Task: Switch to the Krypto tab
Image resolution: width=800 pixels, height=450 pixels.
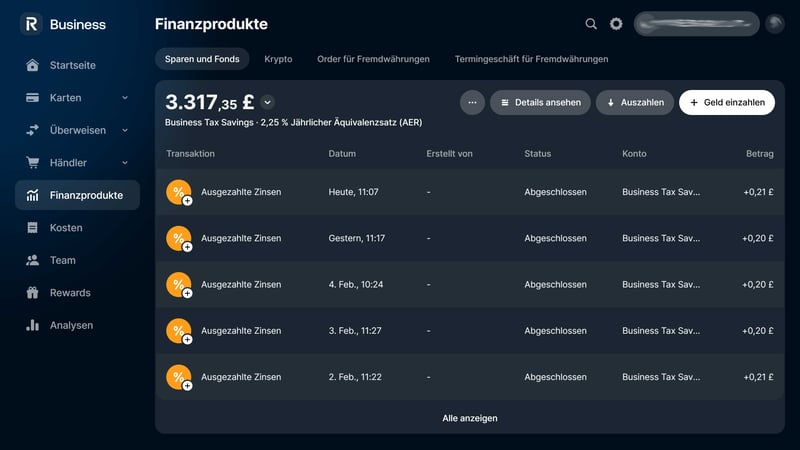Action: click(x=278, y=59)
